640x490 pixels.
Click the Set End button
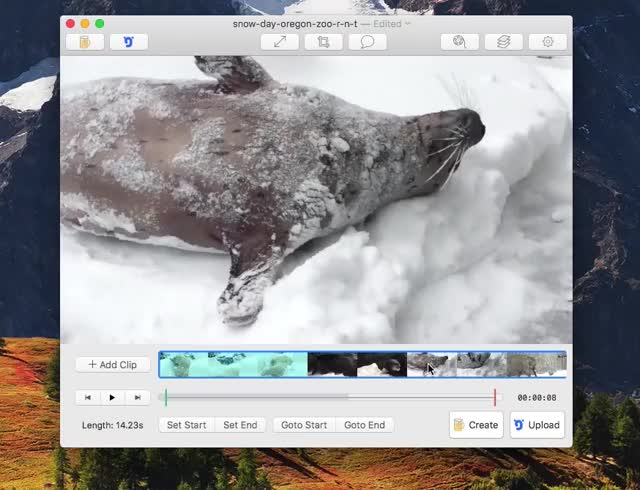pos(240,425)
